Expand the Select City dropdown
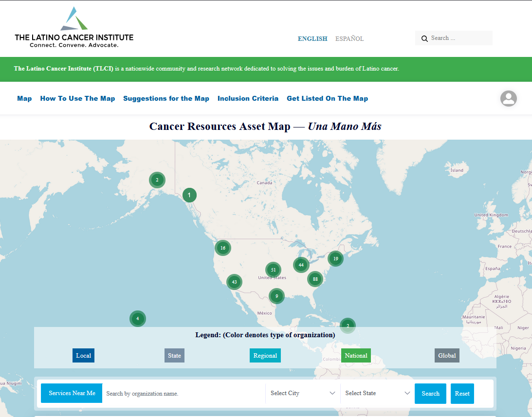 click(x=303, y=393)
